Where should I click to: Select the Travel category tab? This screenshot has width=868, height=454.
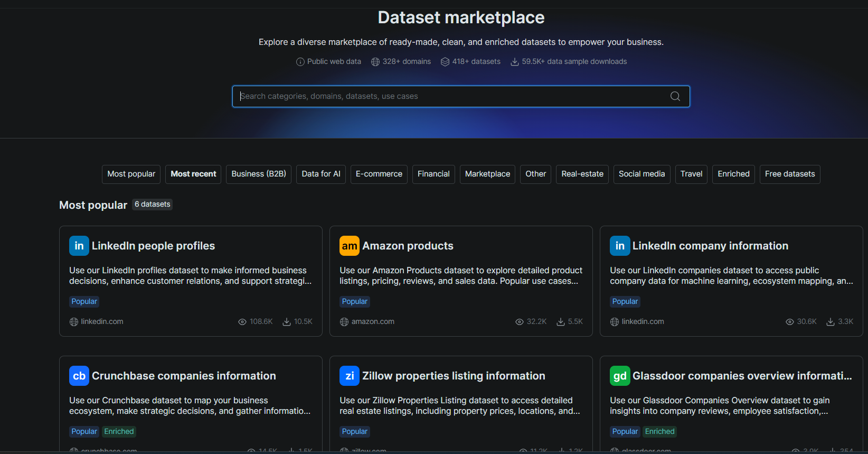coord(691,174)
